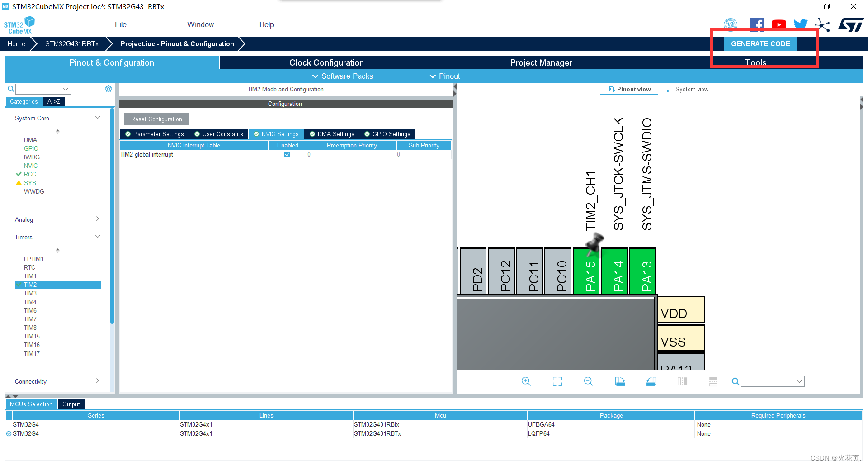Select RCC in System Core list
Screen dimensions: 868x466
(x=30, y=174)
